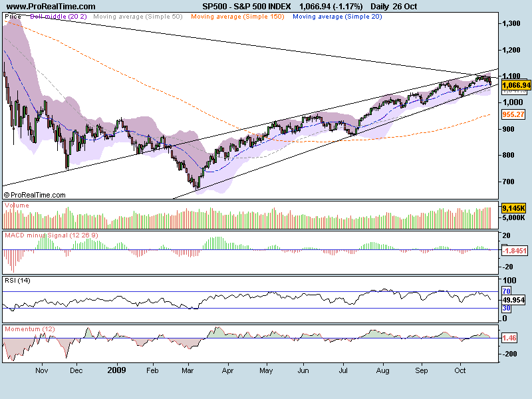Image resolution: width=532 pixels, height=399 pixels.
Task: Click the Feb time axis marker
Action: click(152, 370)
